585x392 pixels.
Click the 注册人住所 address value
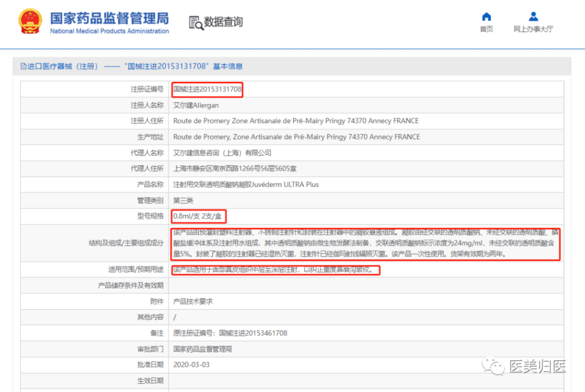(296, 121)
